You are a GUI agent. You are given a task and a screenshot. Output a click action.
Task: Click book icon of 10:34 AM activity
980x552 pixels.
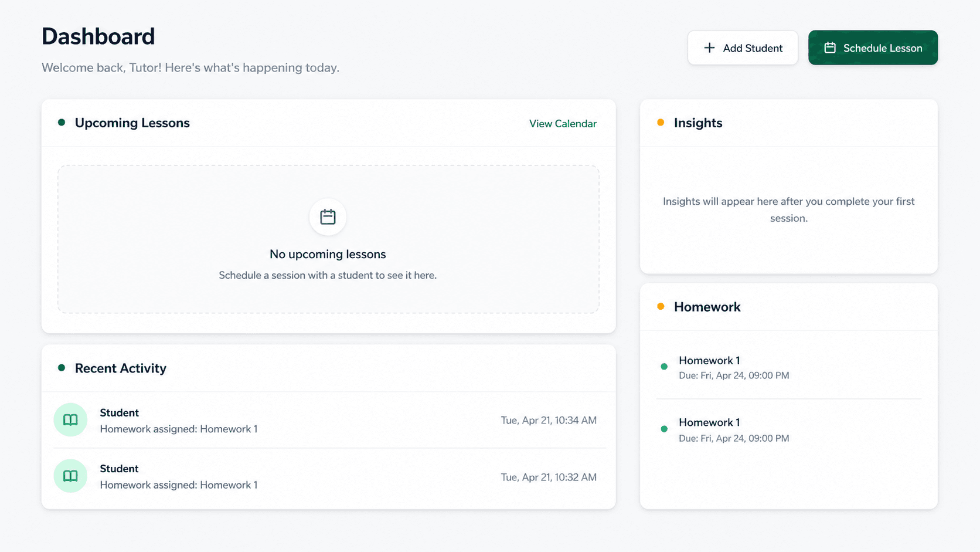70,420
